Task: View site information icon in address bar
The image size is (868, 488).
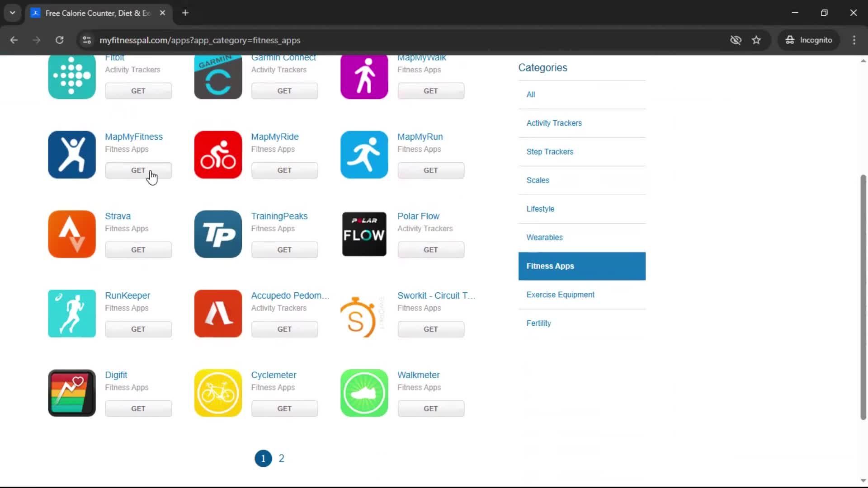Action: tap(86, 40)
